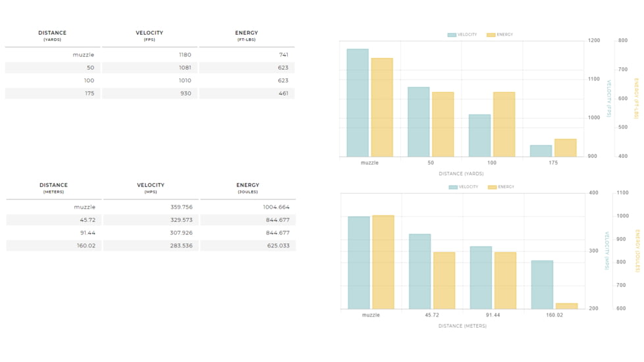This screenshot has height=362, width=644.
Task: Select the 91.44-meter velocity bar
Action: (481, 278)
